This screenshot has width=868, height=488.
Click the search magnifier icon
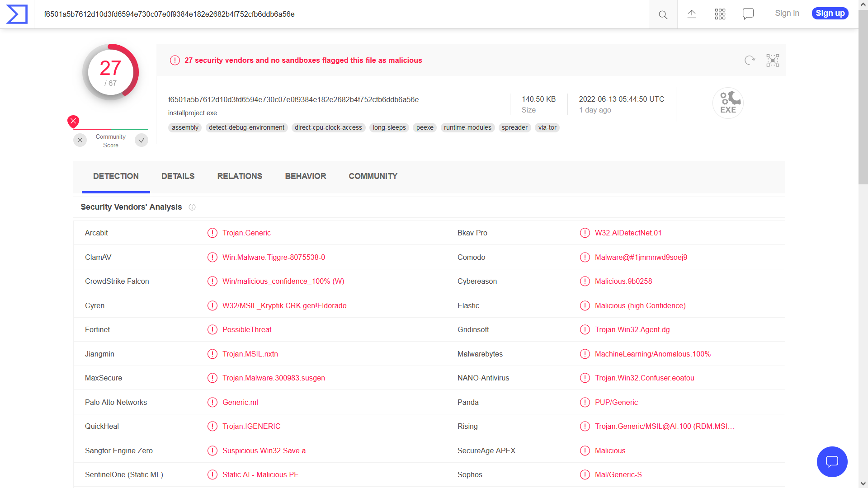pyautogui.click(x=663, y=14)
